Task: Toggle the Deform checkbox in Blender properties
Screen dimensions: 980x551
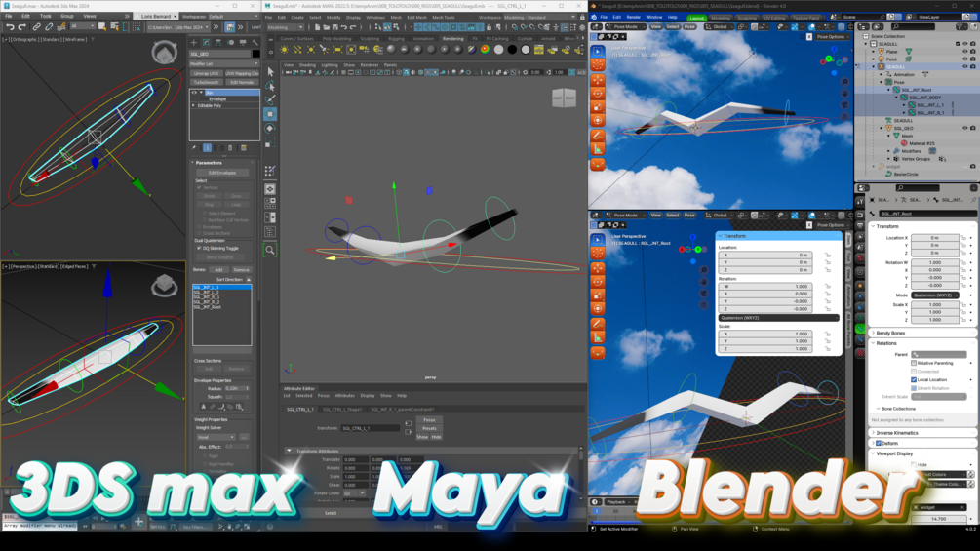Action: (879, 443)
